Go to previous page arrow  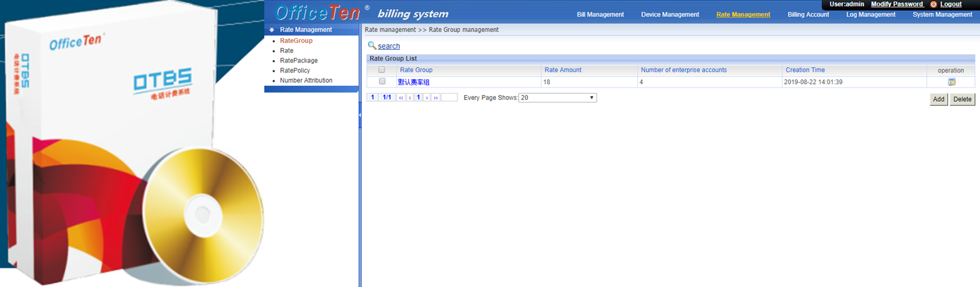[x=410, y=98]
